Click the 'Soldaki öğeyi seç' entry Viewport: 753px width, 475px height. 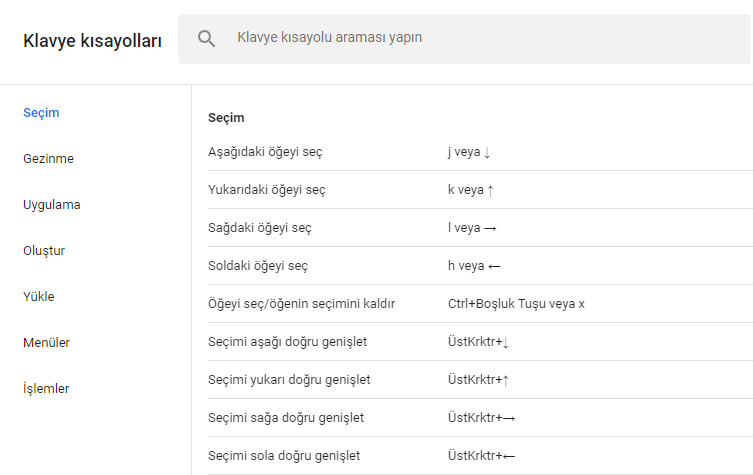tap(258, 266)
